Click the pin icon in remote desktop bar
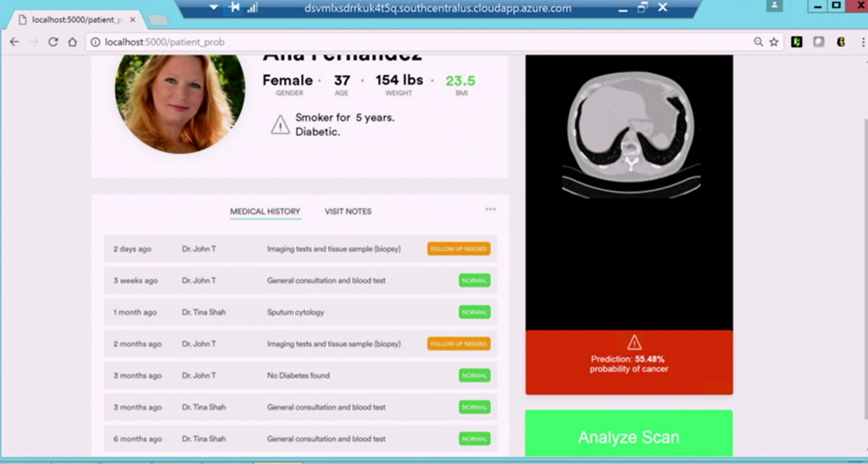The width and height of the screenshot is (868, 464). coord(234,8)
